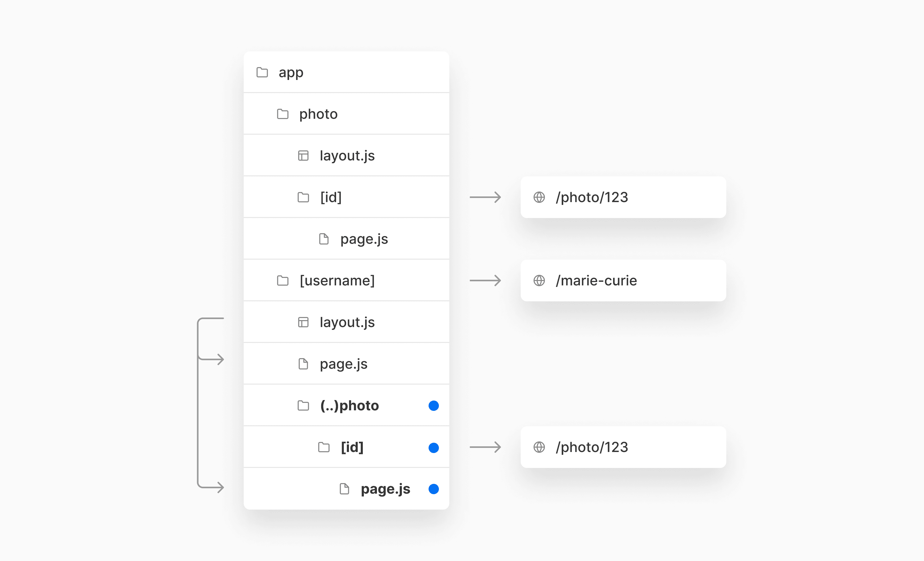Click the globe icon next to /marie-curie

(x=539, y=280)
